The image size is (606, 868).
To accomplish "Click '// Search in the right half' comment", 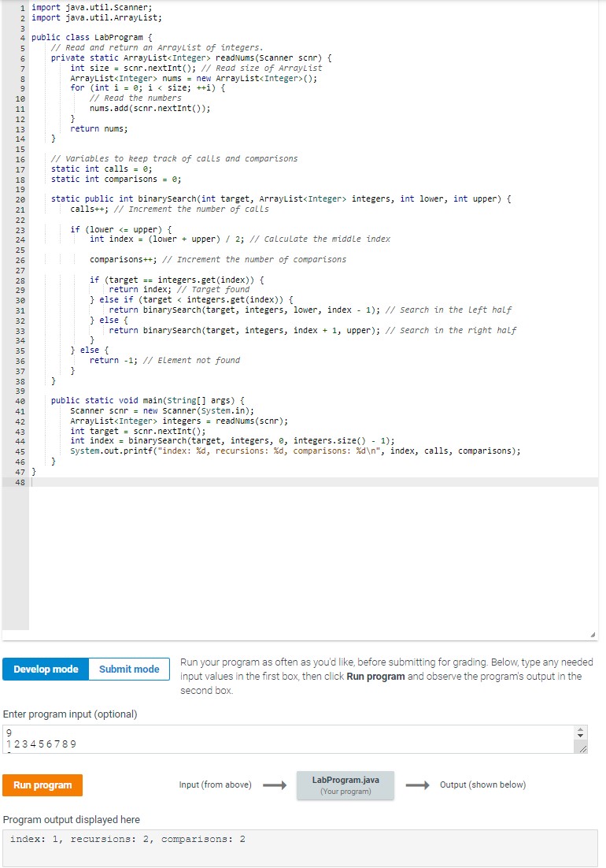I will tap(451, 330).
